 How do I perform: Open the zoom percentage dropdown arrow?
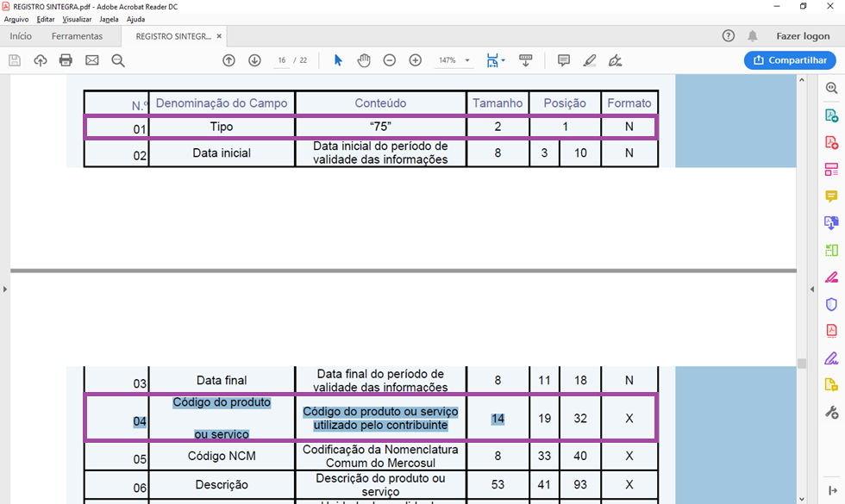point(467,60)
